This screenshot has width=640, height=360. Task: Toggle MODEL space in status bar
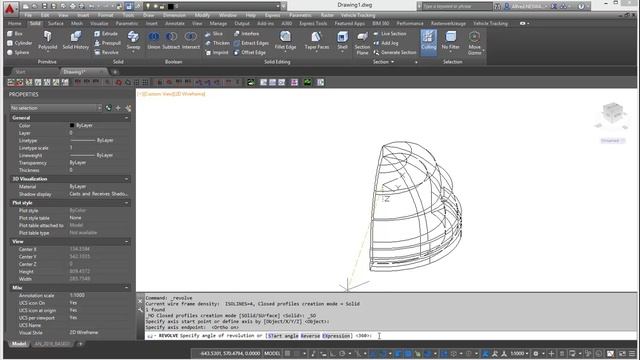[x=272, y=353]
